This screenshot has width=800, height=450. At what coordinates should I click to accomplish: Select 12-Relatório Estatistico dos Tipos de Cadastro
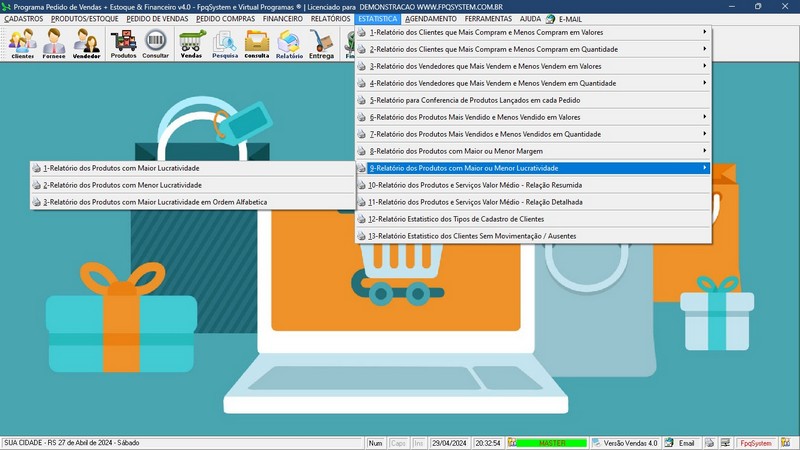tap(533, 219)
